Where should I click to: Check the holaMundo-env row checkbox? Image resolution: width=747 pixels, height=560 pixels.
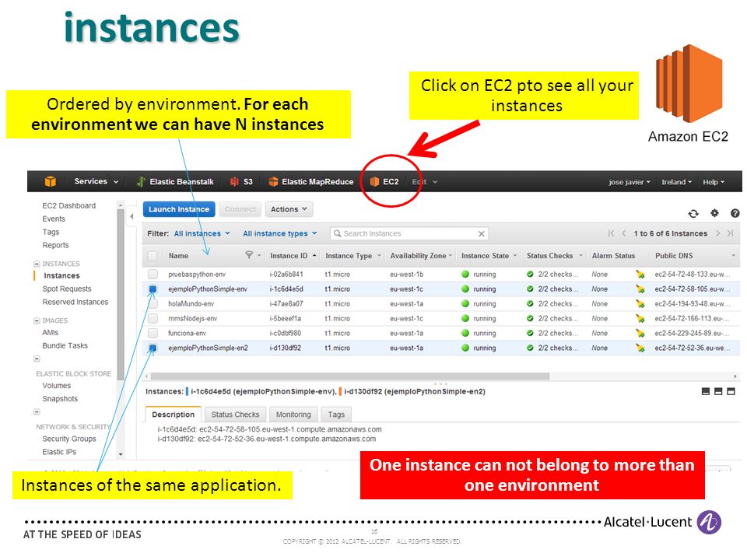pyautogui.click(x=153, y=304)
